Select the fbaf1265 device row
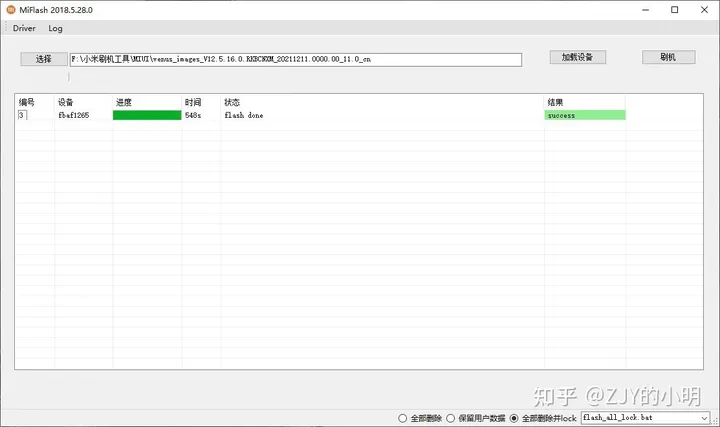This screenshot has height=427, width=720. [x=74, y=115]
